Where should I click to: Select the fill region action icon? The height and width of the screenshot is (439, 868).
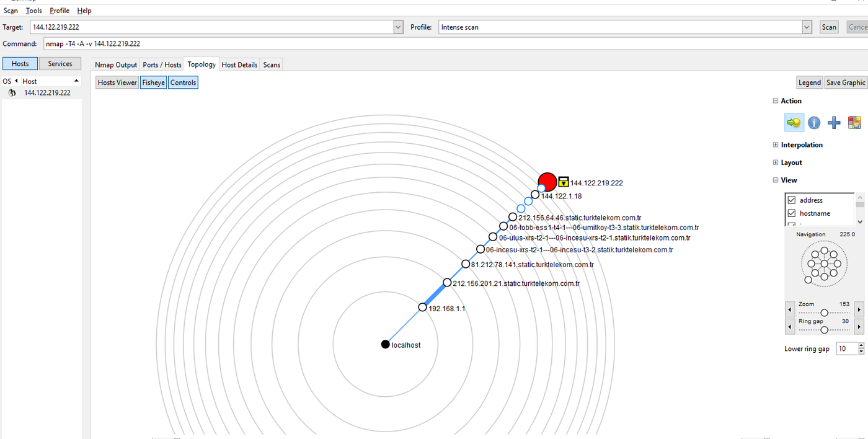click(x=854, y=123)
